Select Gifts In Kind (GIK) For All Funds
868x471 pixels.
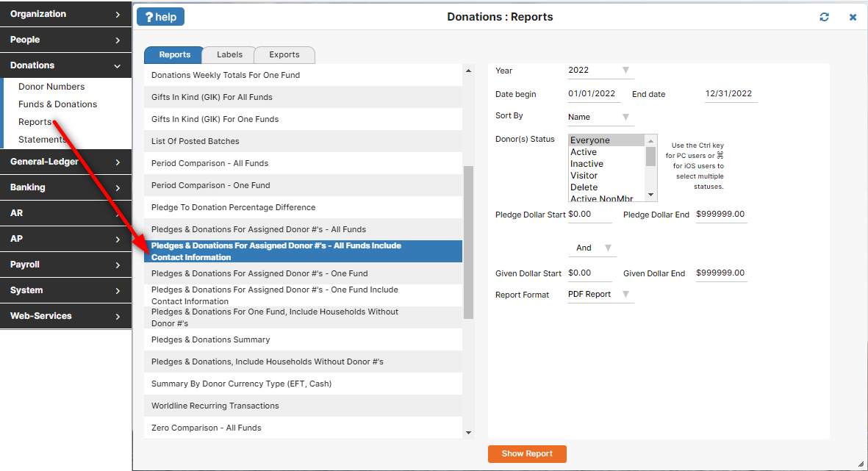tap(303, 98)
